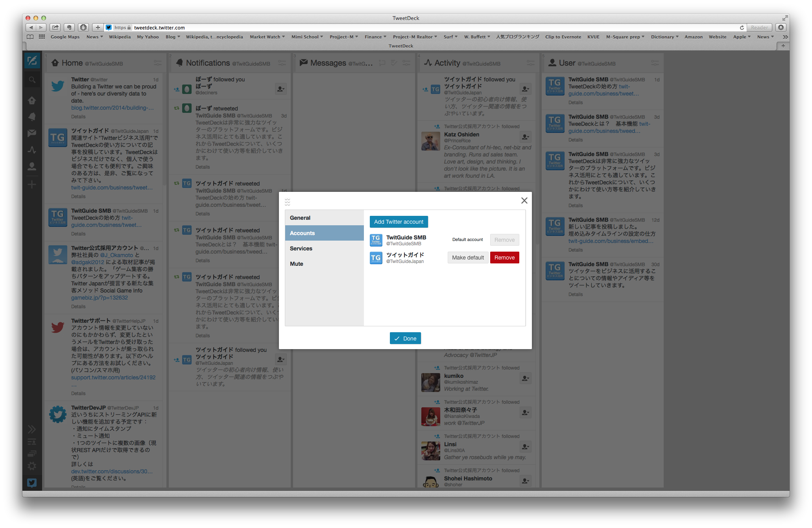
Task: Click follow button beside Shohei Hashimoto
Action: pos(525,481)
